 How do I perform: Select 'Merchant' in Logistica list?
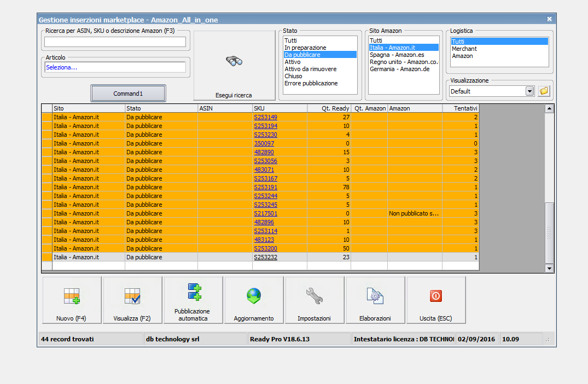(x=464, y=49)
